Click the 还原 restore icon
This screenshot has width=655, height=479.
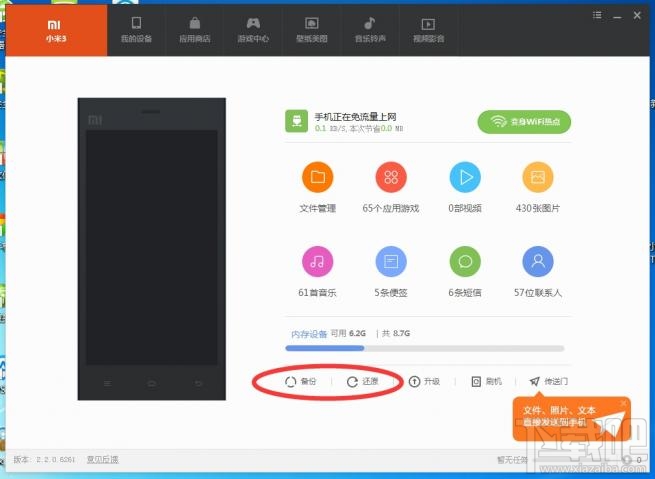(x=352, y=382)
